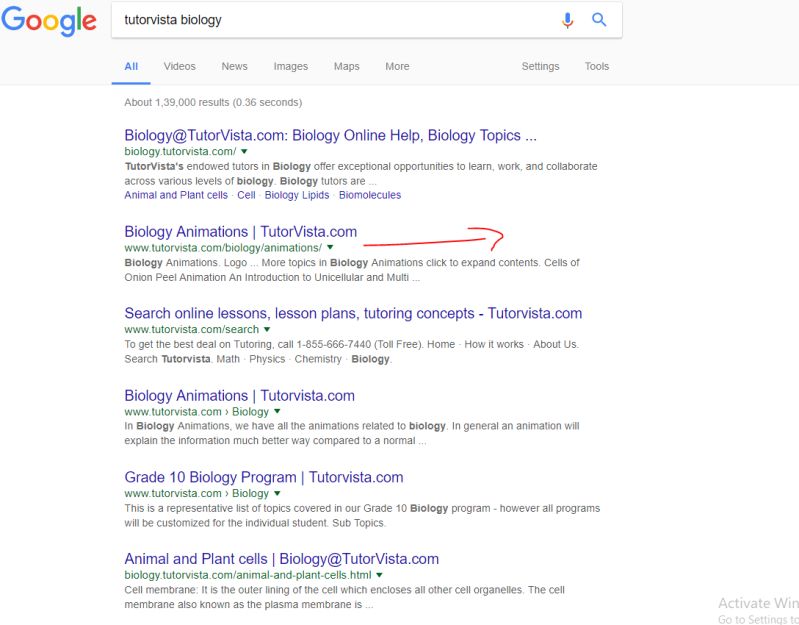Click the blue magnifier search icon

[x=599, y=20]
